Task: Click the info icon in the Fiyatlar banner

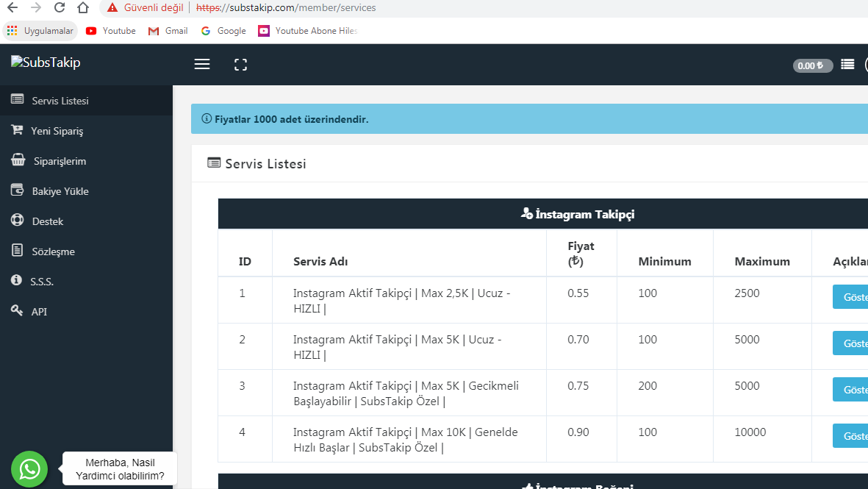Action: point(207,118)
